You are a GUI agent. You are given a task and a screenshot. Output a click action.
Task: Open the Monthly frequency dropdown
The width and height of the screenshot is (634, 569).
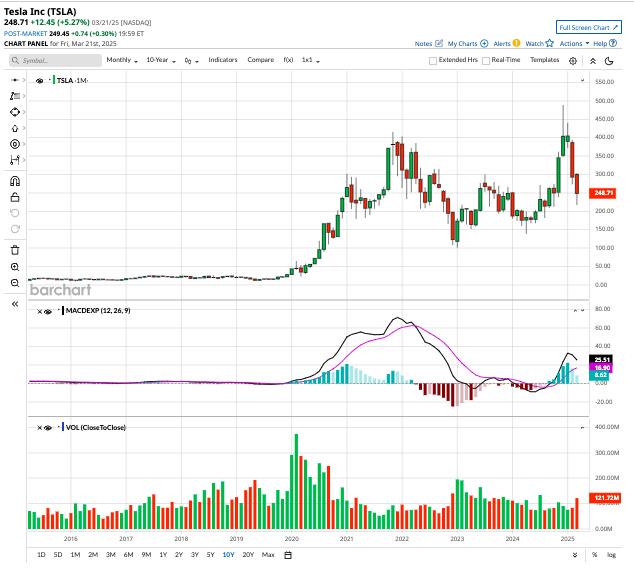(122, 60)
